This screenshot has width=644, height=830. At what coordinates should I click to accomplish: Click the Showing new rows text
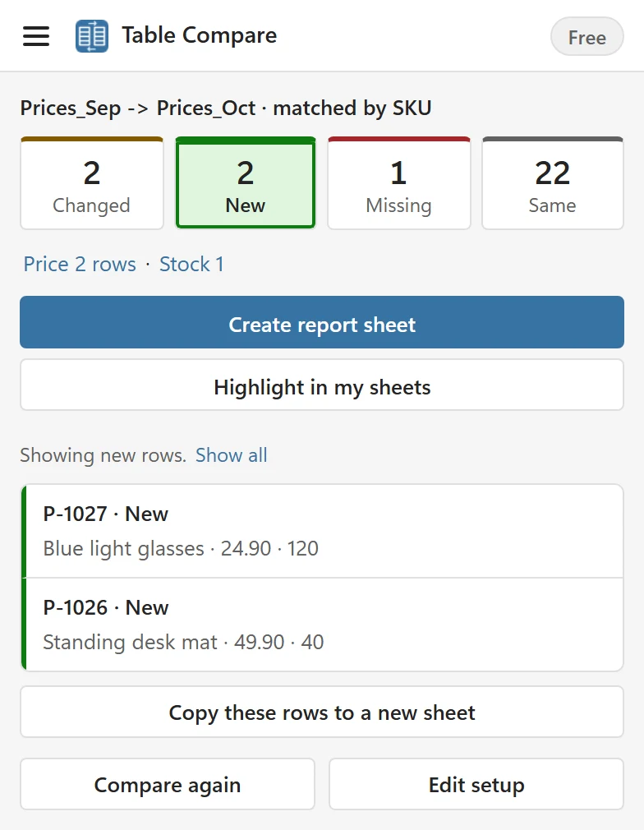coord(103,455)
